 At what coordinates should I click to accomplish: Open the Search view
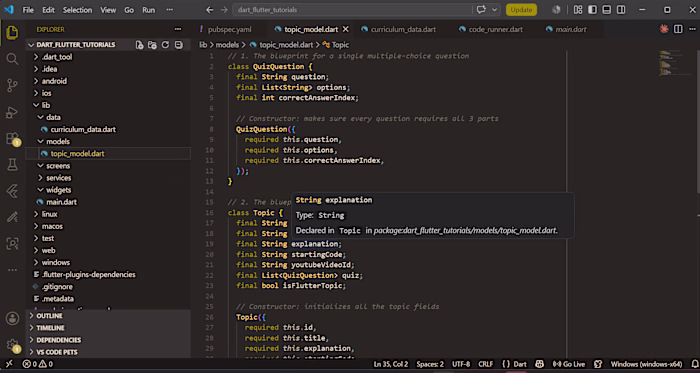(x=12, y=59)
